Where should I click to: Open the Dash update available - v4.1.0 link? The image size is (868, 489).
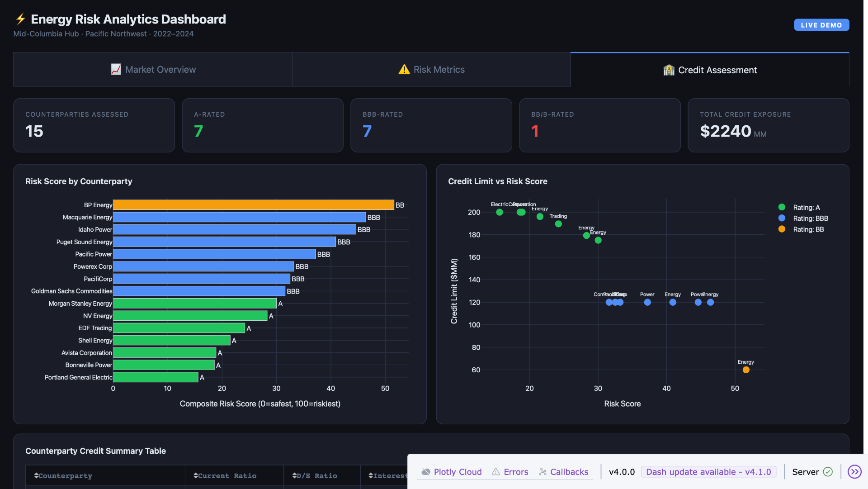pyautogui.click(x=708, y=472)
